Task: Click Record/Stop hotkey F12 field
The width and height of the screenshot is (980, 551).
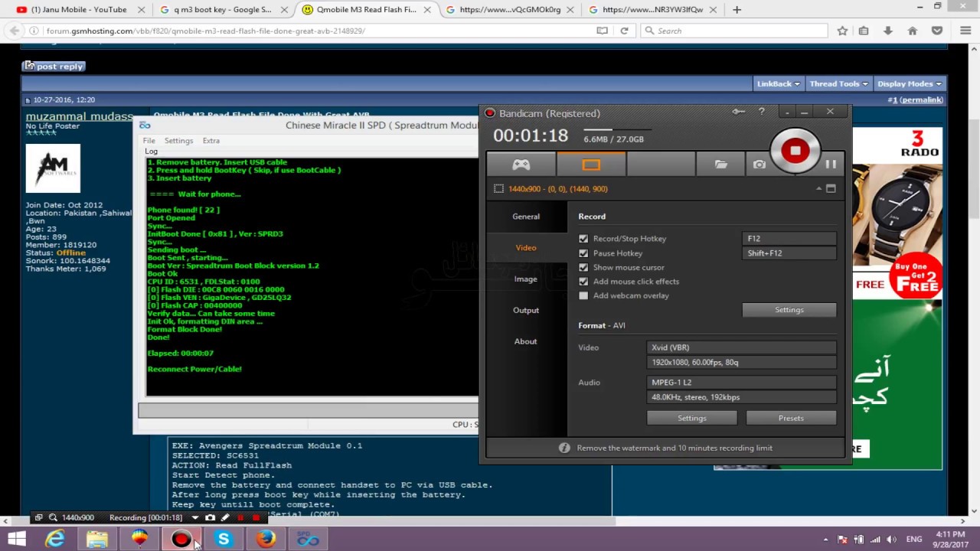Action: (789, 239)
